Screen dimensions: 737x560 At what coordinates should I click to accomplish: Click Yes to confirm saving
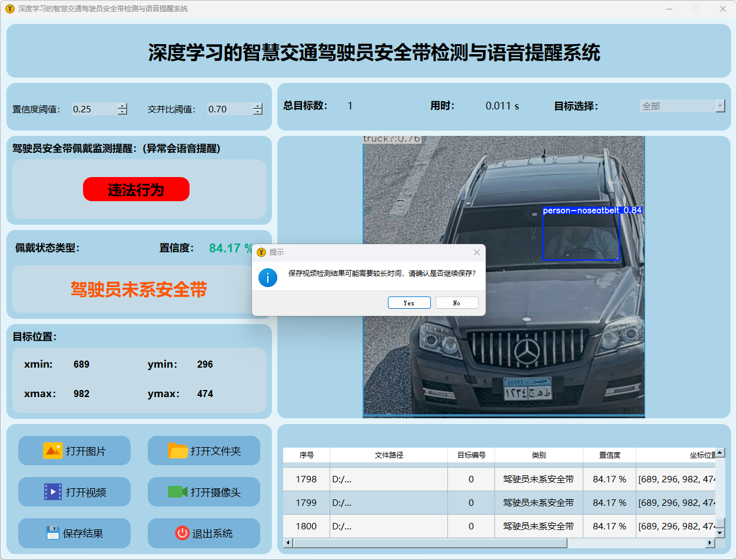[409, 303]
